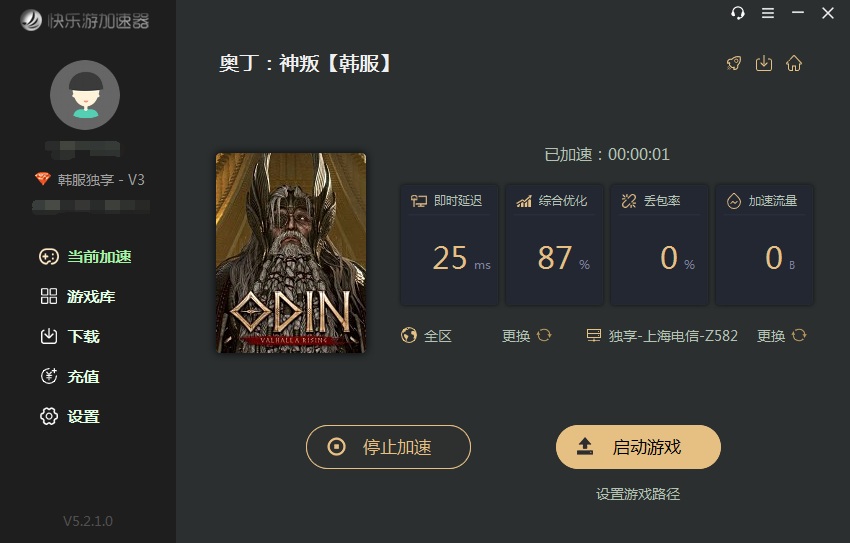Change region via 全区 selector
The height and width of the screenshot is (543, 850).
pos(426,336)
